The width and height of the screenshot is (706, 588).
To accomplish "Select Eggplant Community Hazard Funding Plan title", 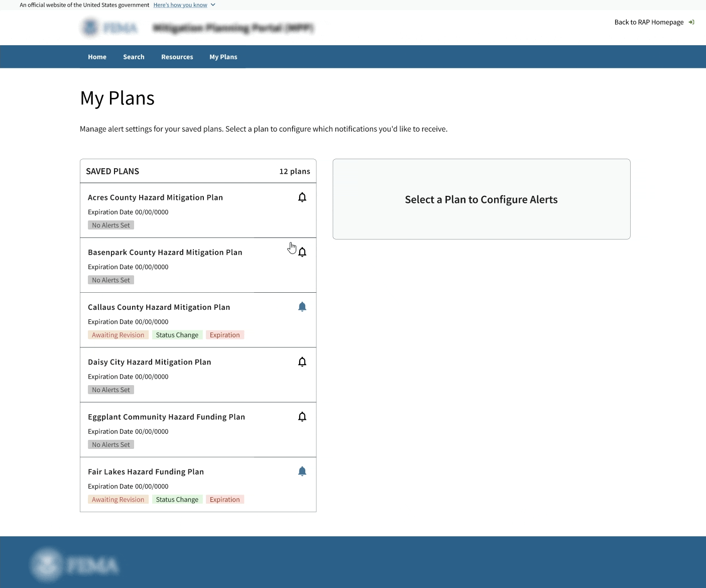I will point(166,417).
